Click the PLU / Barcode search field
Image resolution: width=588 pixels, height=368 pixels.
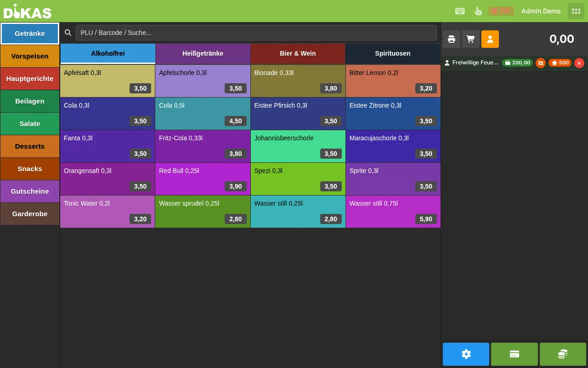click(256, 33)
